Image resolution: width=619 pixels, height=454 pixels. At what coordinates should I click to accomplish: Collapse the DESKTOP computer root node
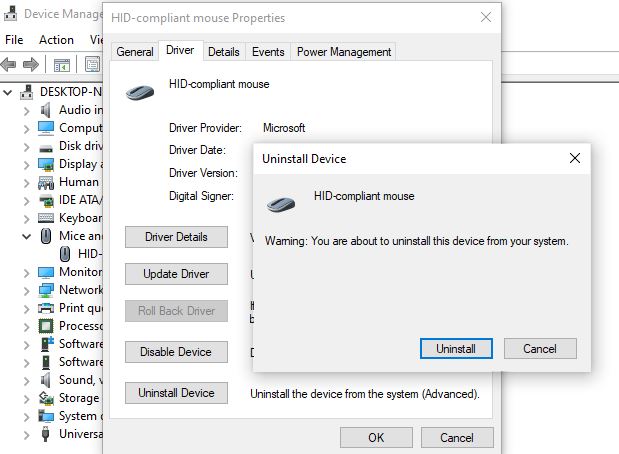8,93
